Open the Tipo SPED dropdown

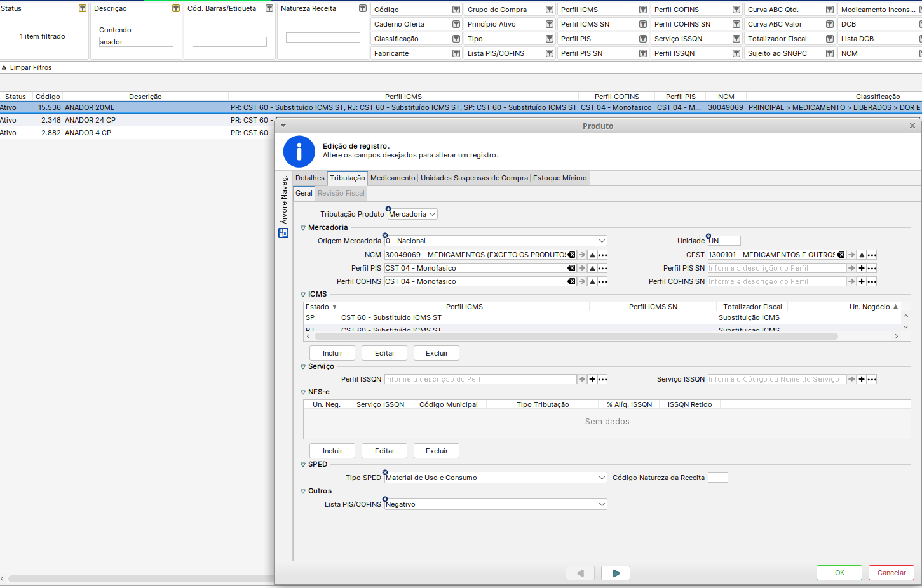pos(601,478)
